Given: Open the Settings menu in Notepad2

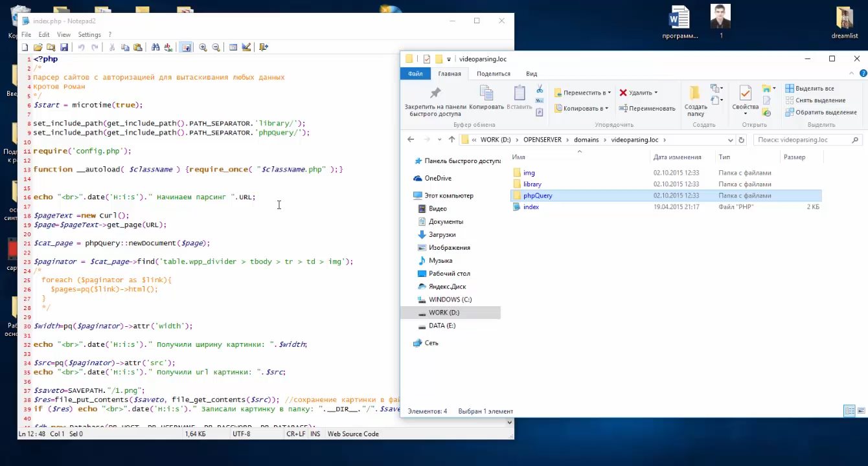Looking at the screenshot, I should click(x=89, y=34).
